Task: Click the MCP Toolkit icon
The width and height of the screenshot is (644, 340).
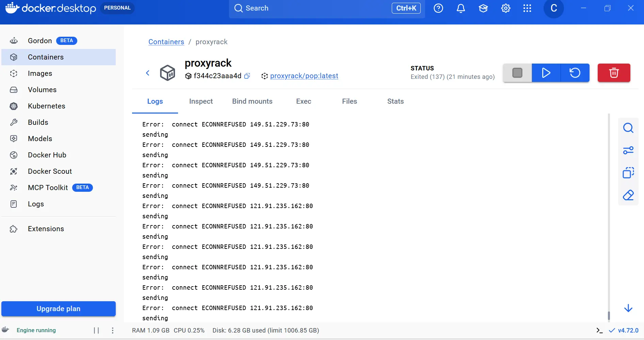Action: pyautogui.click(x=14, y=188)
